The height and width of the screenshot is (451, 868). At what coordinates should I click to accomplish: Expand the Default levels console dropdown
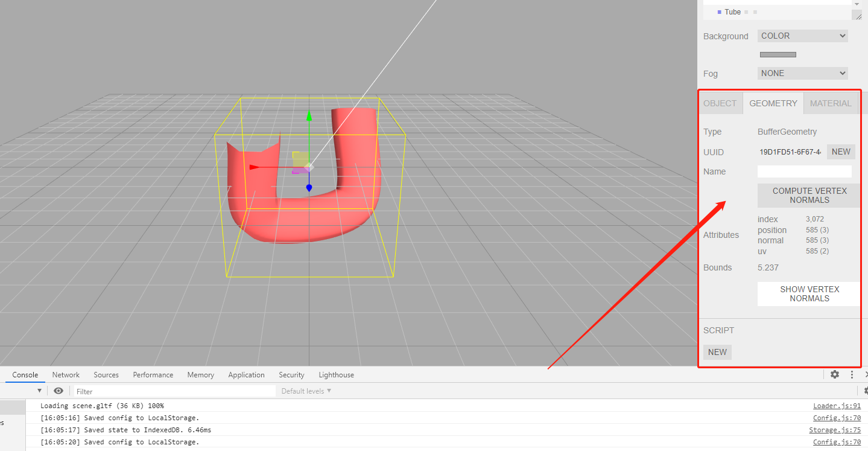306,391
